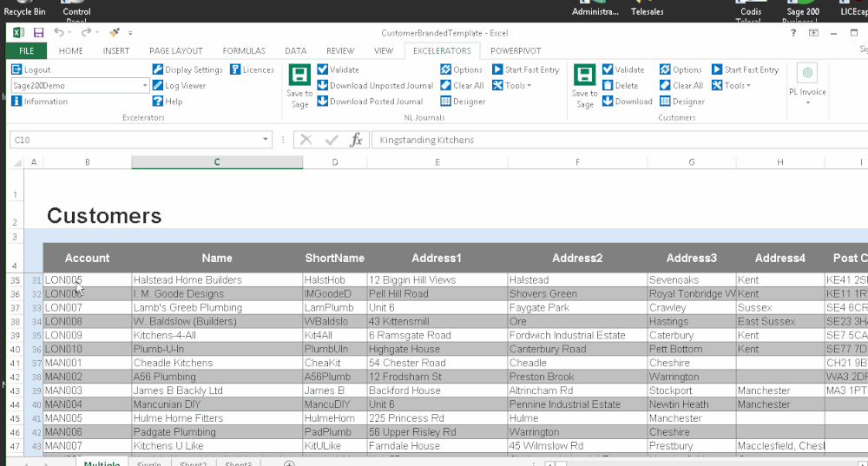
Task: Switch to the FORMULAS tab
Action: click(244, 51)
